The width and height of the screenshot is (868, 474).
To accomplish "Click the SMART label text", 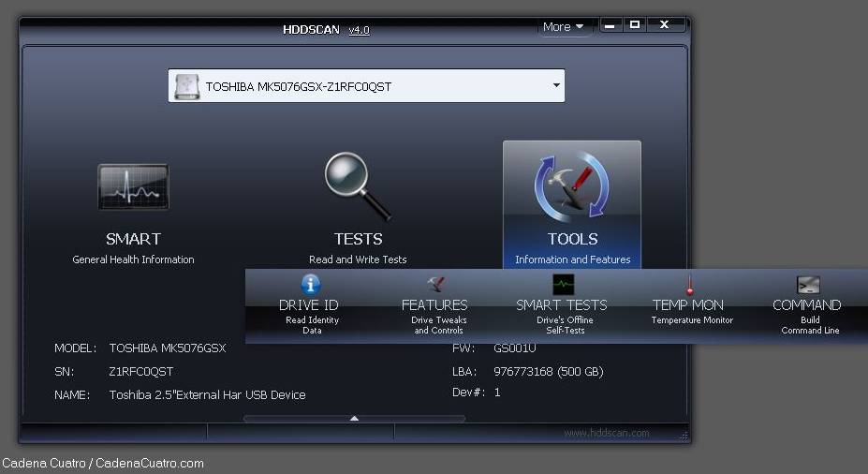I will pos(133,239).
